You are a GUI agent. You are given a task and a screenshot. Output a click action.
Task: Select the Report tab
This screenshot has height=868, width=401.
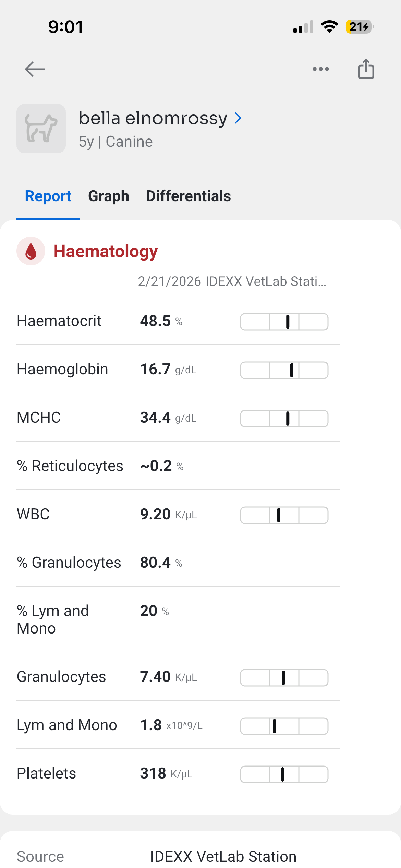(48, 196)
